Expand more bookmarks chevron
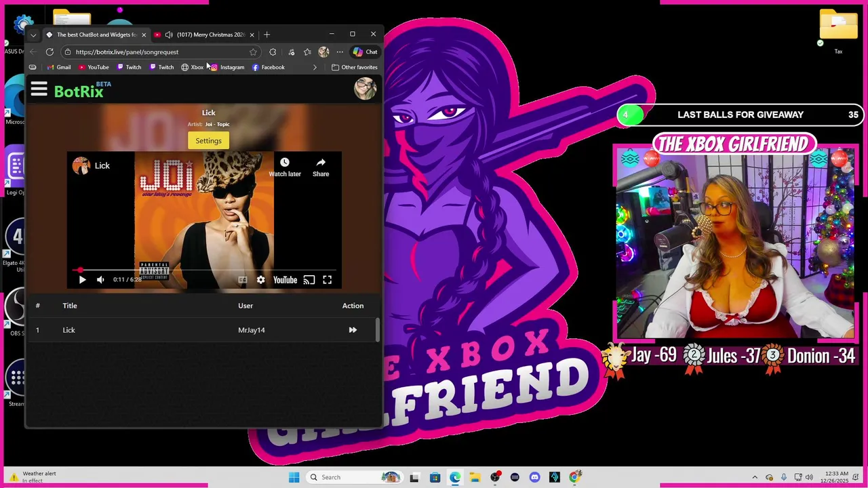 (x=315, y=67)
